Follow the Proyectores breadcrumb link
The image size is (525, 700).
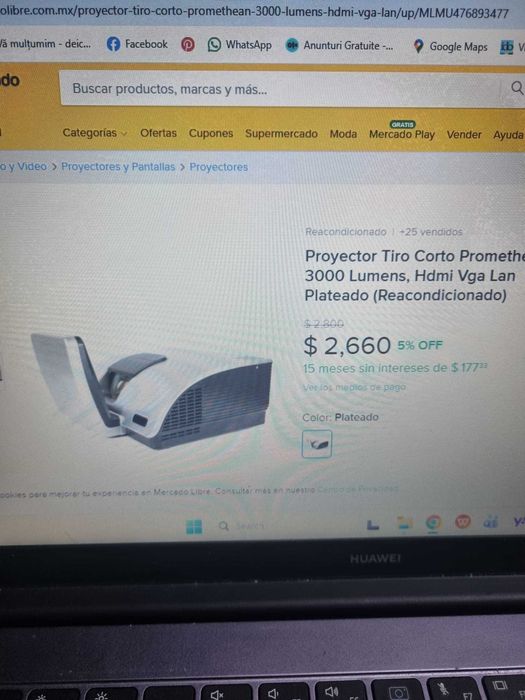coord(218,167)
